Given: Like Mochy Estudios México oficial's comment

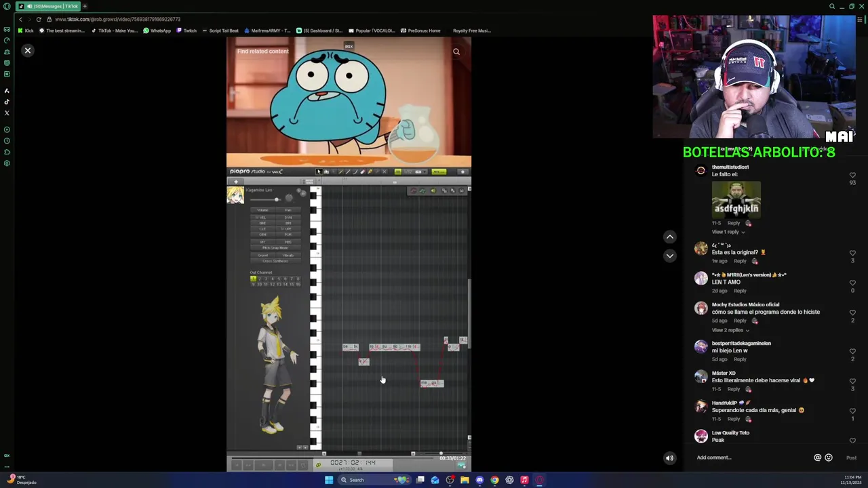Looking at the screenshot, I should [852, 312].
